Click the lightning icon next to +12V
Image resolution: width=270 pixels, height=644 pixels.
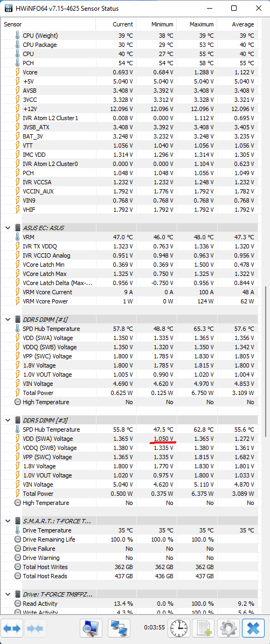coord(18,109)
